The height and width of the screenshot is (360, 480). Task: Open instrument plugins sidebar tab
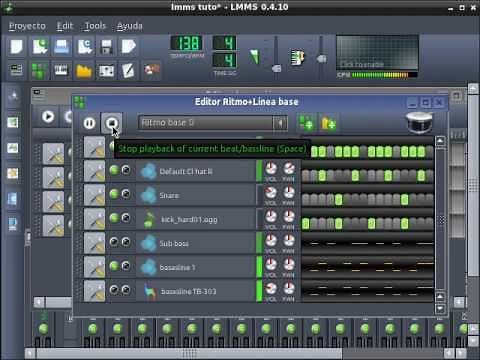[x=14, y=96]
